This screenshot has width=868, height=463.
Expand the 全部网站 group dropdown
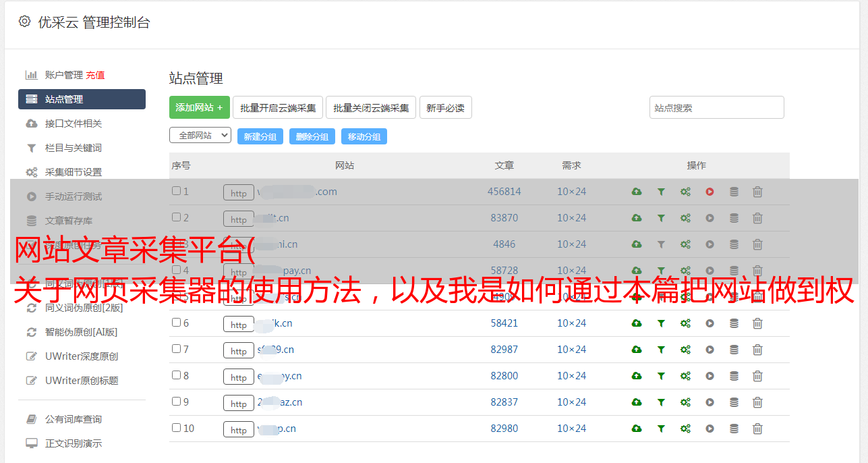(x=200, y=136)
